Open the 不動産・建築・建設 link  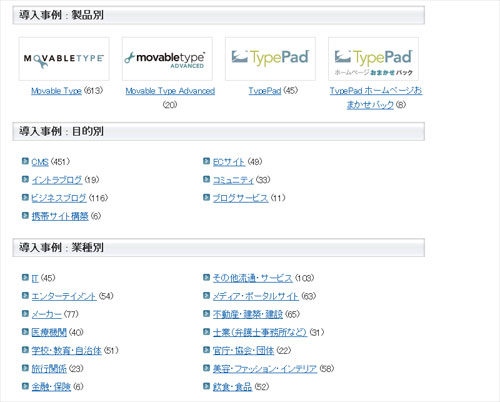point(248,314)
